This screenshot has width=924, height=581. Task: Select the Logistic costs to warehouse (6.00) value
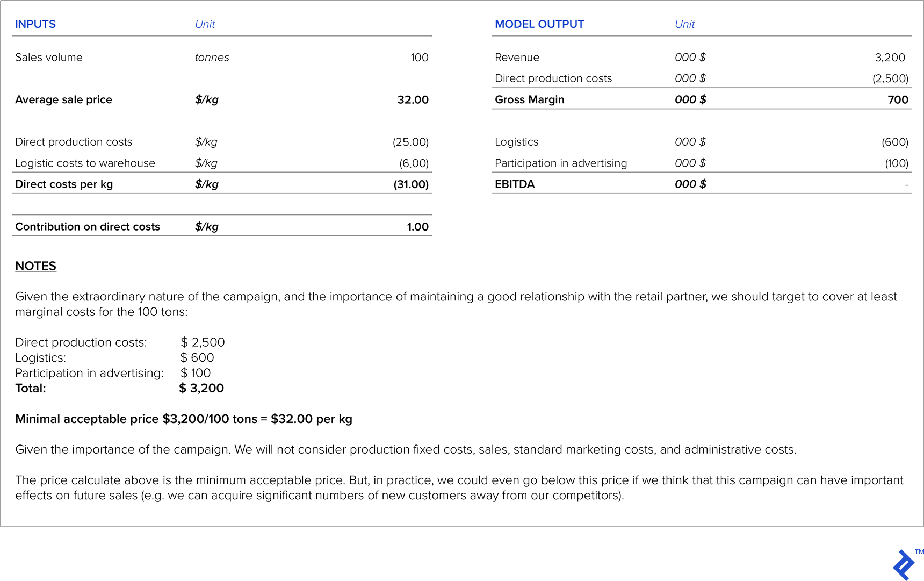point(413,163)
